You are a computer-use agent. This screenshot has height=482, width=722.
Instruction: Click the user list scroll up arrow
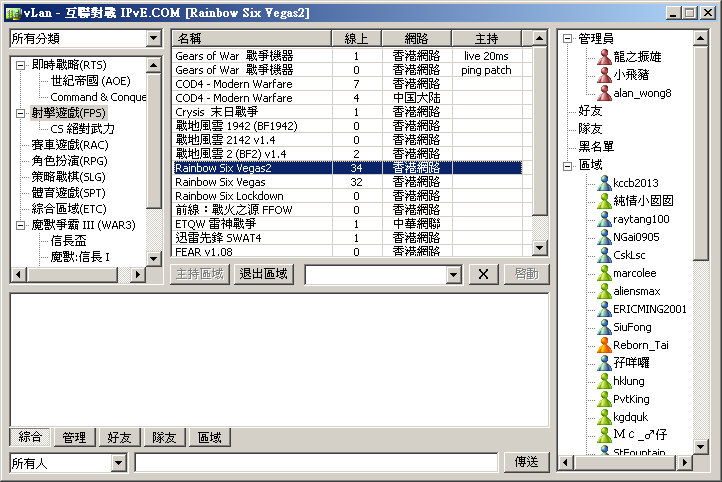coord(700,38)
